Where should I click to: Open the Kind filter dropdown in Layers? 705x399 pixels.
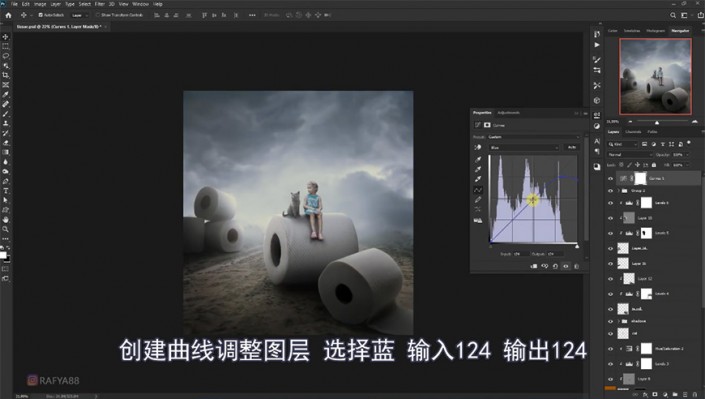(x=623, y=144)
